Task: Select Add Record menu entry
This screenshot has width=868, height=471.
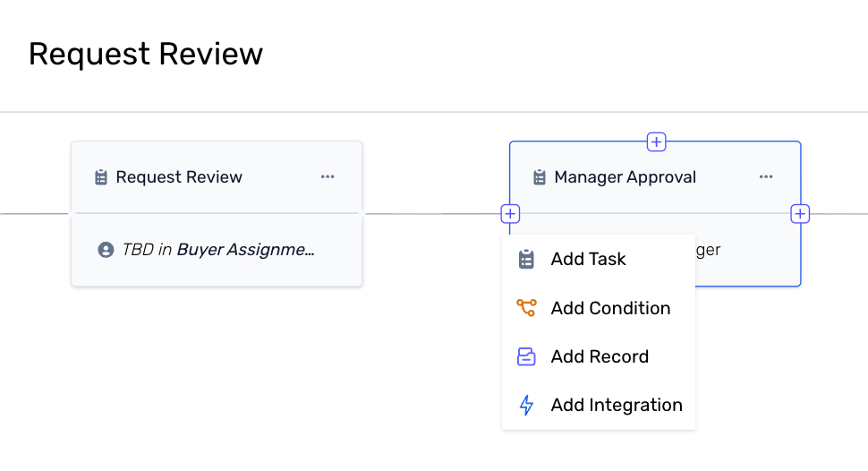Action: pyautogui.click(x=600, y=356)
